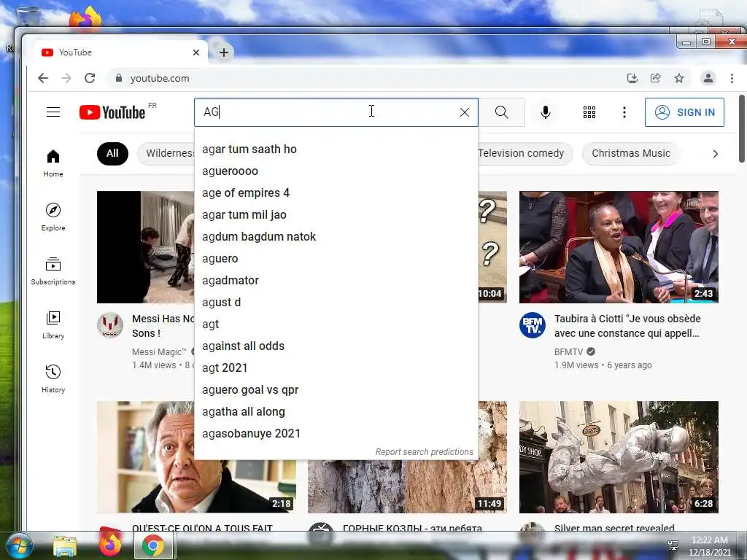Image resolution: width=747 pixels, height=560 pixels.
Task: Open a new browser tab
Action: [x=223, y=52]
